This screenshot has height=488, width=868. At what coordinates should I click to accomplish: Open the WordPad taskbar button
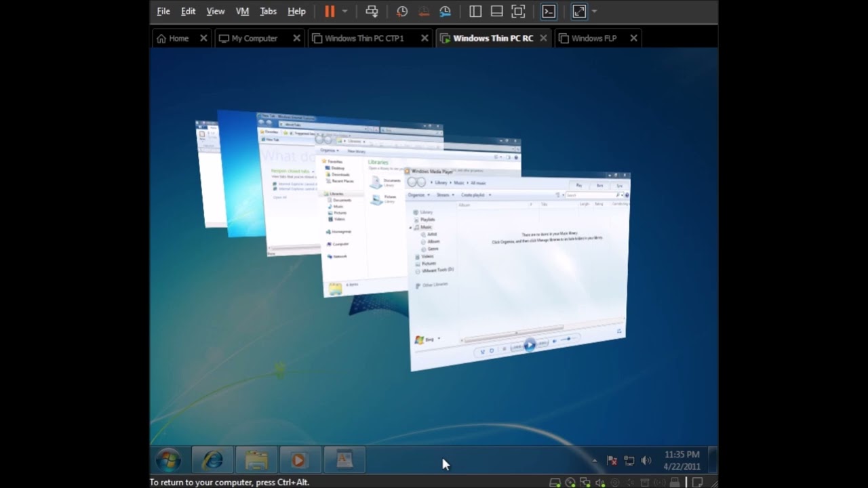[344, 460]
